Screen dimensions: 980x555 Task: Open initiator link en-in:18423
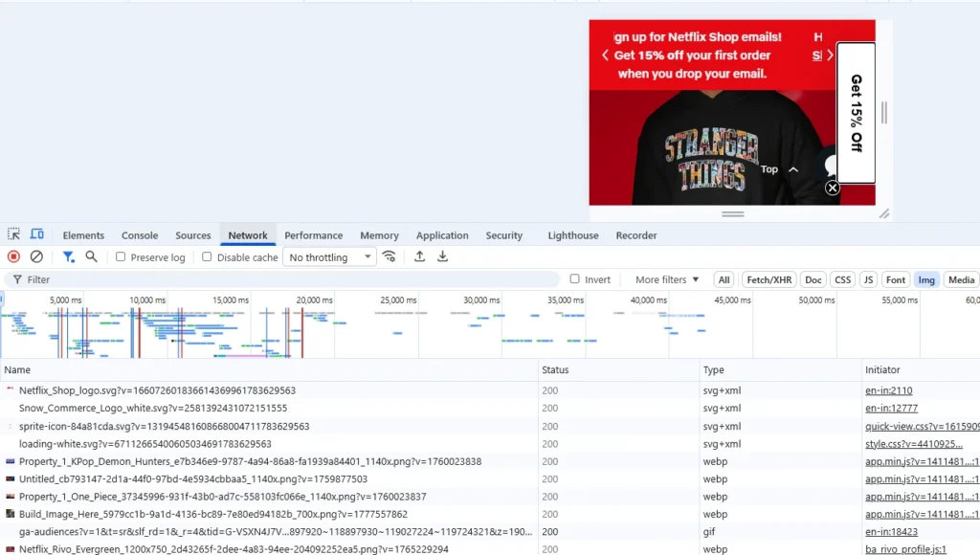point(891,532)
